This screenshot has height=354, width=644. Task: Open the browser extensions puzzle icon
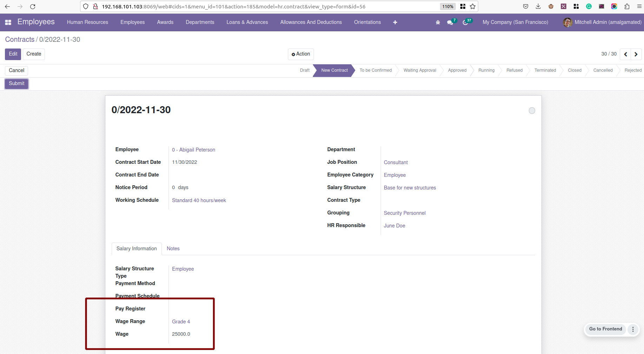pos(627,6)
